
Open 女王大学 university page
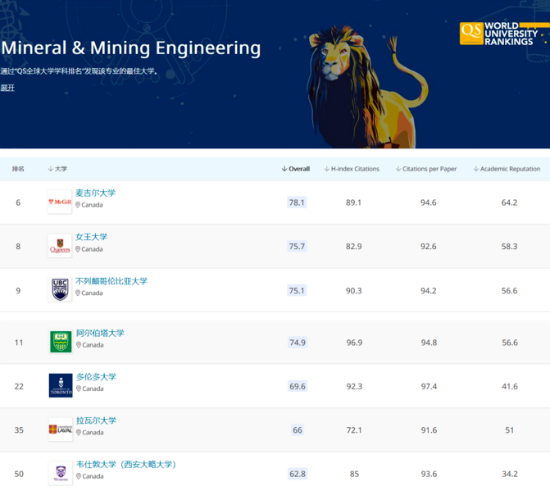click(x=91, y=237)
